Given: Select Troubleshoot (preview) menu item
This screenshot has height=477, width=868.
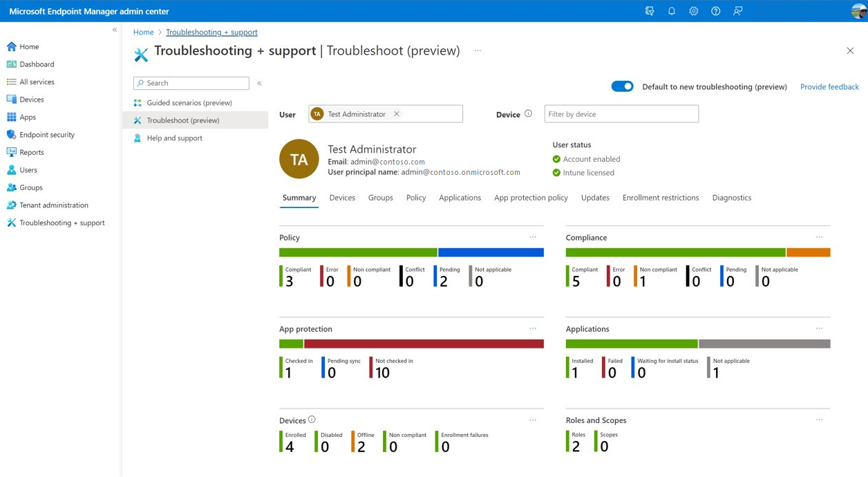Looking at the screenshot, I should (x=196, y=120).
